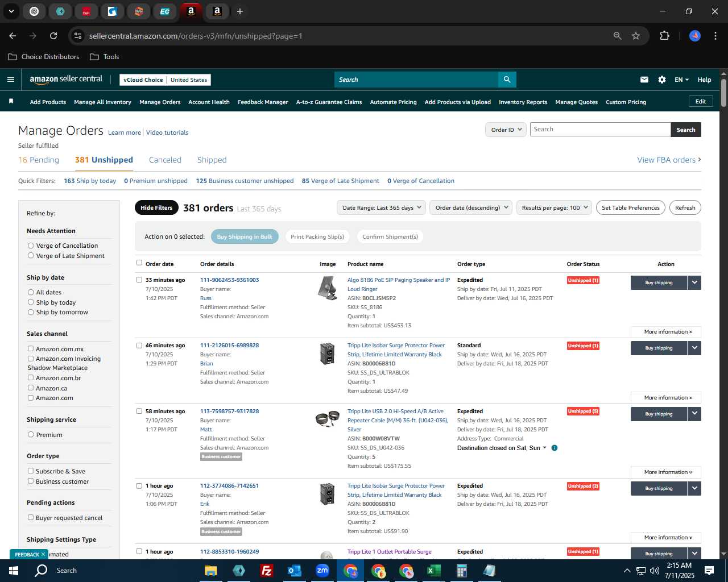This screenshot has height=582, width=728.
Task: Select the Ship by today radio button
Action: tap(31, 302)
